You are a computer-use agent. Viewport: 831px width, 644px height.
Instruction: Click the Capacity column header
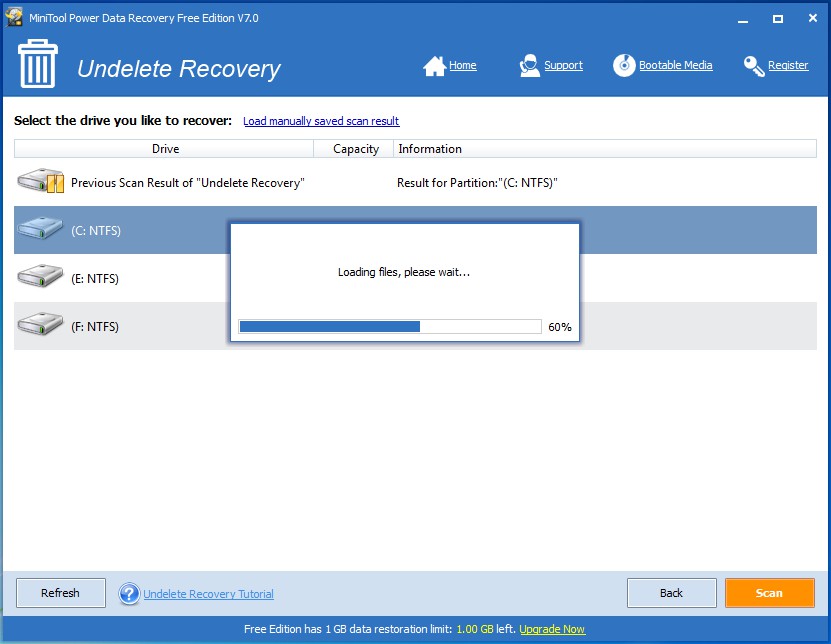coord(354,149)
